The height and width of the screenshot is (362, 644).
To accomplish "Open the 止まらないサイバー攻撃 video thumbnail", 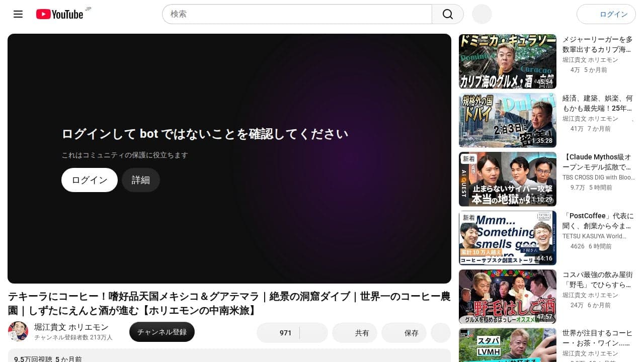I will 508,179.
